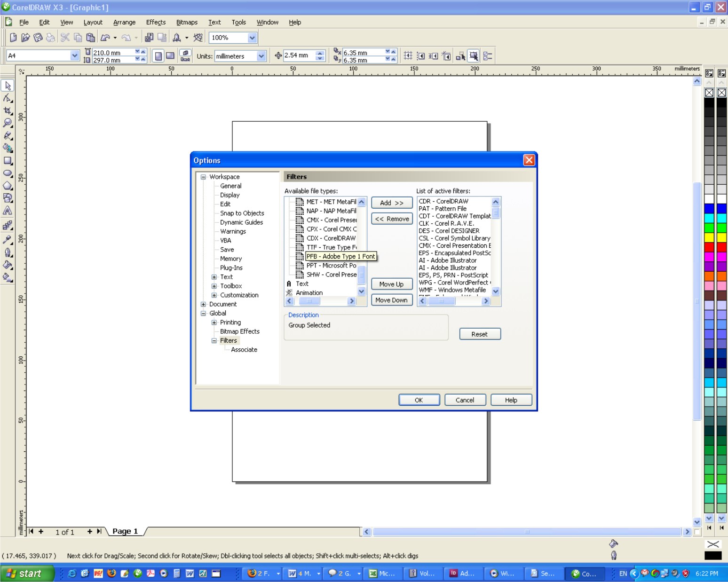Screen dimensions: 728x582
Task: Open the zoom level 100% dropdown
Action: [x=252, y=38]
